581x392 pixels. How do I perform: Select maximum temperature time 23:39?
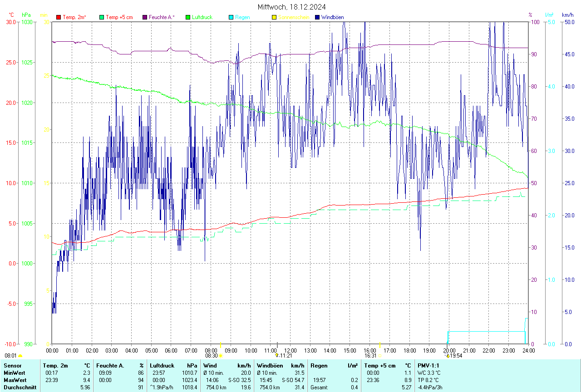[x=51, y=380]
